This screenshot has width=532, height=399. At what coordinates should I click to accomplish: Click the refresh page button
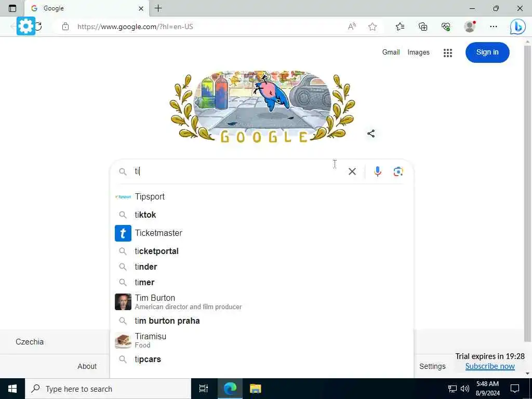38,26
